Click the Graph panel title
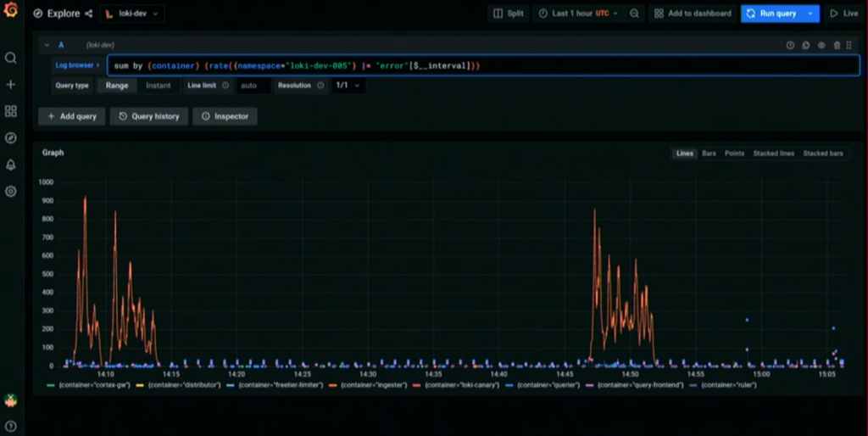The height and width of the screenshot is (436, 868). click(53, 153)
